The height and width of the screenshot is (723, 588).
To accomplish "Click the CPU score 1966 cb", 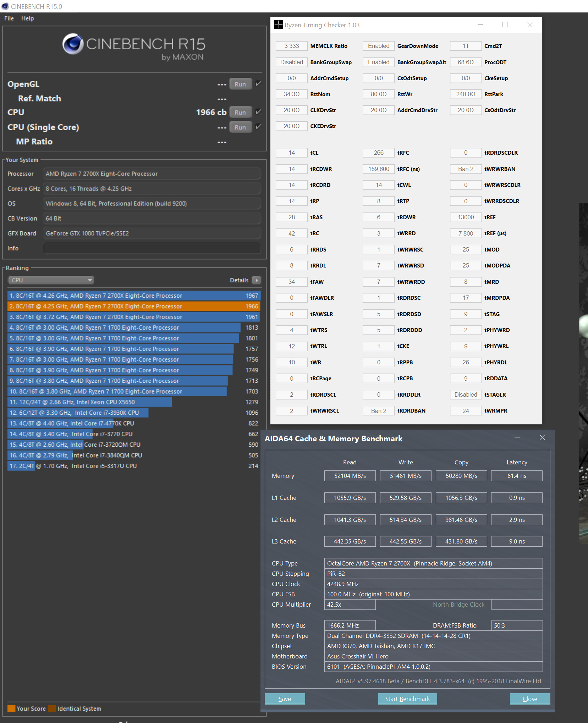I will pos(211,112).
